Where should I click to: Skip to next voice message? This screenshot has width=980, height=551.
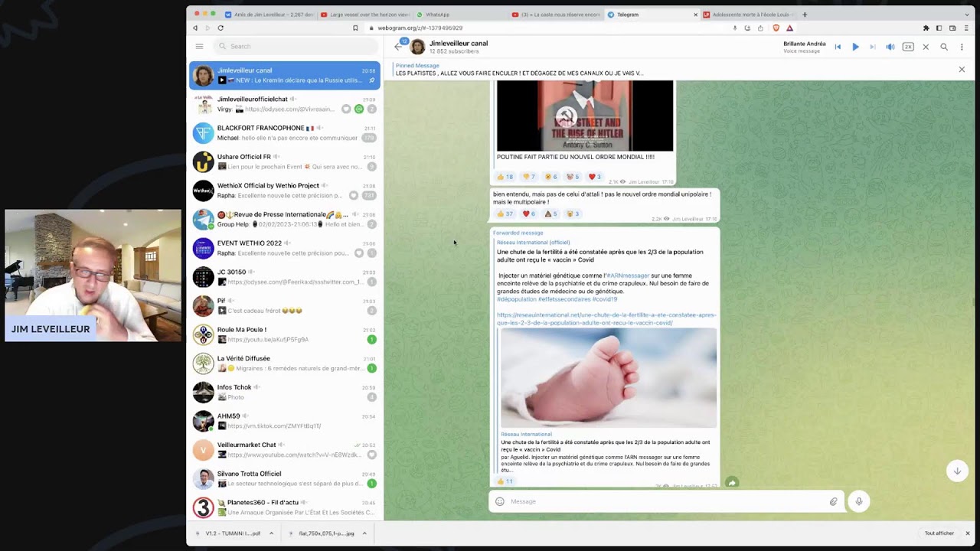click(x=872, y=47)
